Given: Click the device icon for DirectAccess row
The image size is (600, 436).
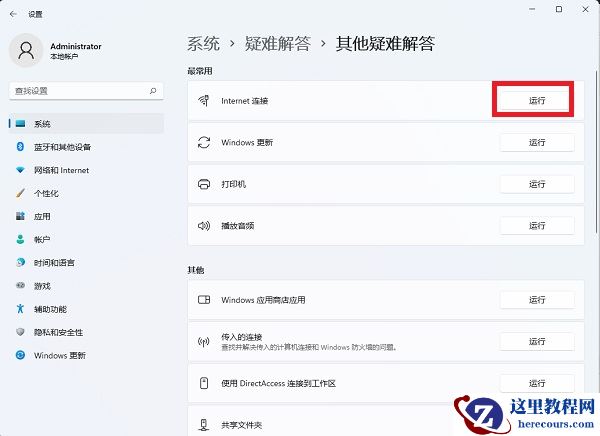Looking at the screenshot, I should pyautogui.click(x=204, y=383).
